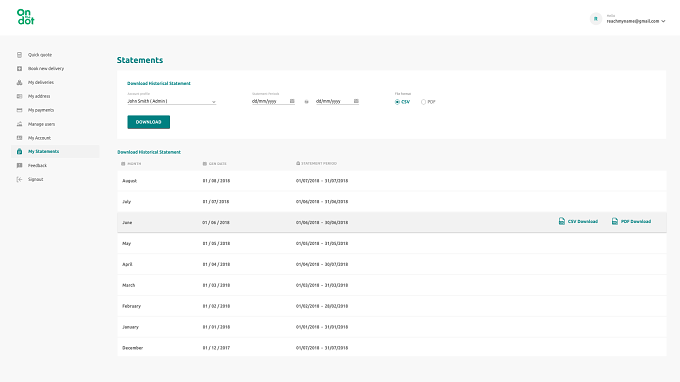Click the Signout arrow icon
Viewport: 680px width, 382px height.
(19, 179)
